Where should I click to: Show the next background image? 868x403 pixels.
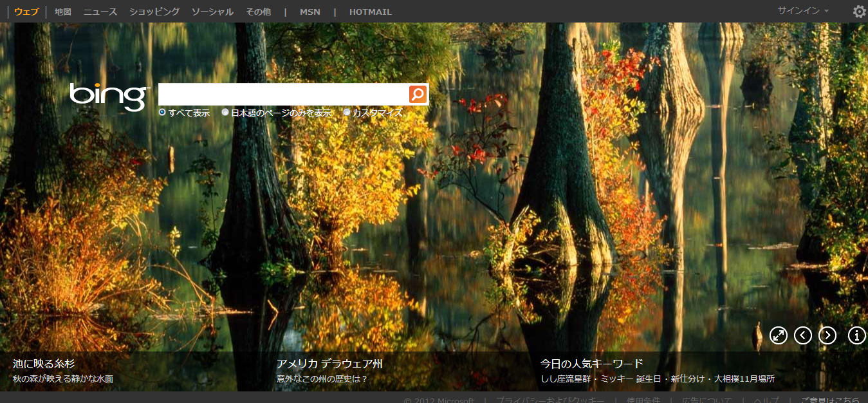pyautogui.click(x=827, y=335)
